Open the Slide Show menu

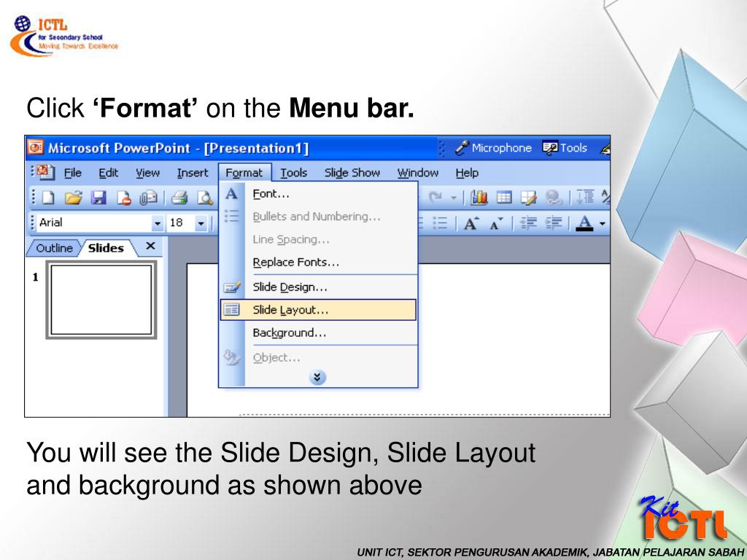[352, 173]
